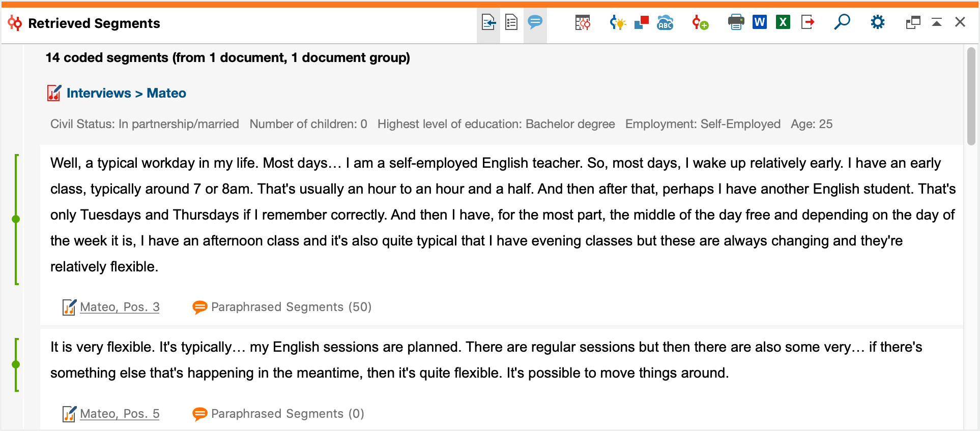Open the Mateo, Pos. 5 source link
This screenshot has width=980, height=431.
120,414
